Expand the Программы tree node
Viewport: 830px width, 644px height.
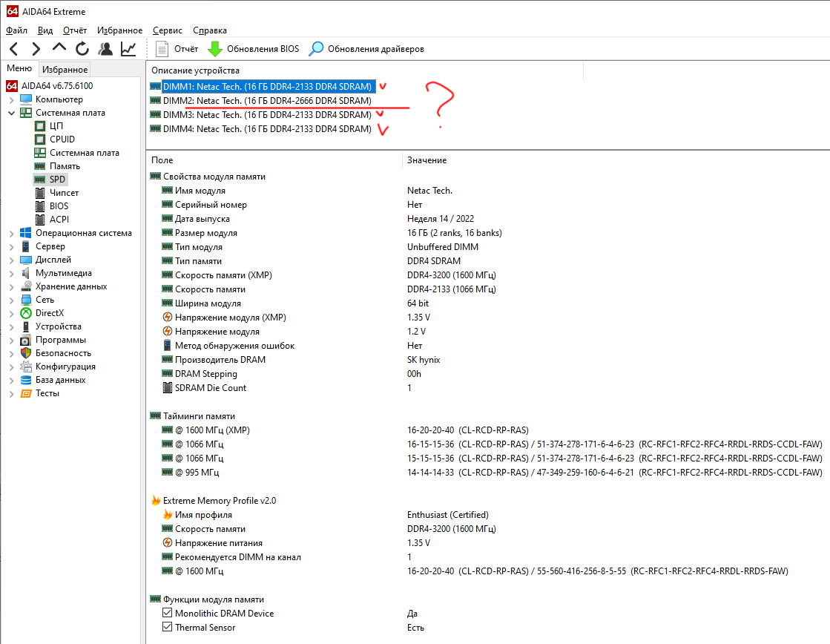point(12,340)
